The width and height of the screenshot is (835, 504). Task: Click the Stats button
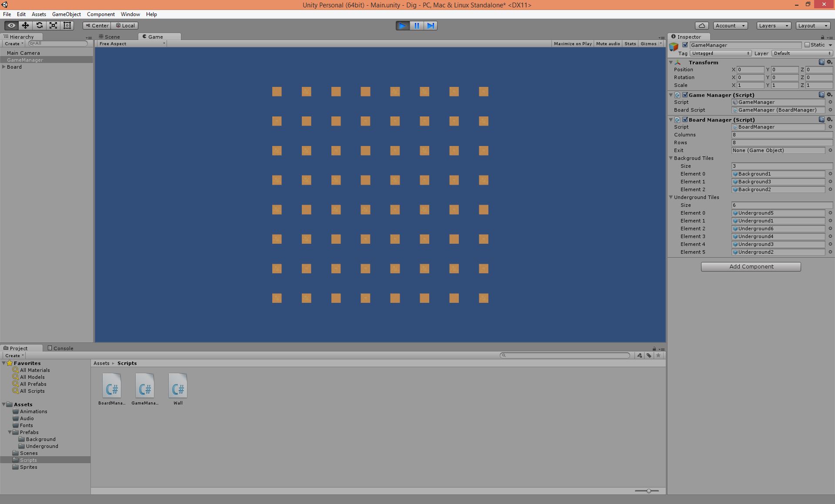[630, 43]
